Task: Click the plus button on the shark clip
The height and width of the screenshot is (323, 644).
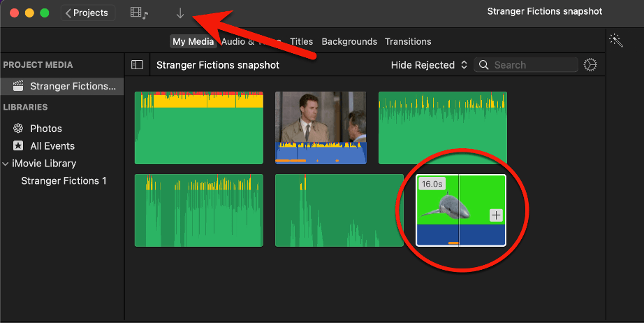Action: pyautogui.click(x=496, y=215)
